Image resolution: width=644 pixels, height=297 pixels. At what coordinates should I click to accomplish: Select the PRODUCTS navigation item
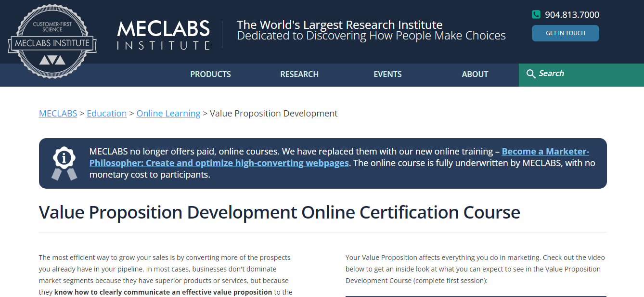coord(210,74)
